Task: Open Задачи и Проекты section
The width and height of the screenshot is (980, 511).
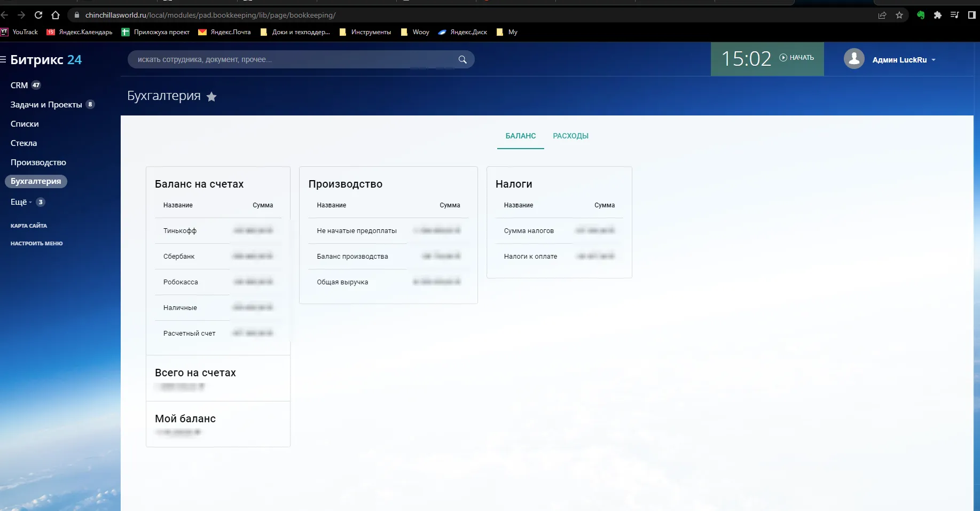Action: tap(46, 105)
